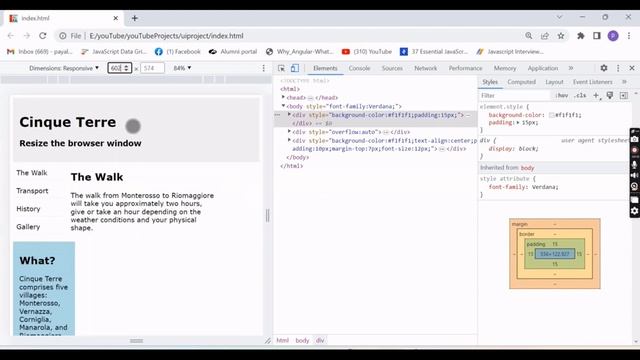Click body breadcrumb in DOM path

tap(302, 340)
